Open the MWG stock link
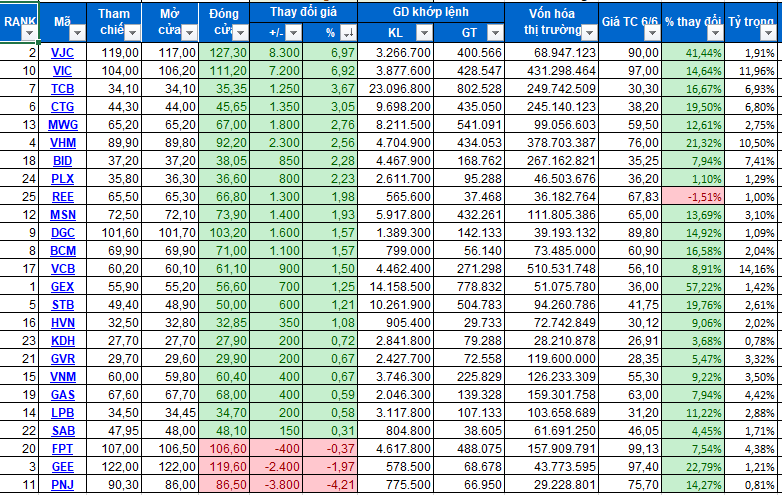The width and height of the screenshot is (782, 495). [63, 125]
